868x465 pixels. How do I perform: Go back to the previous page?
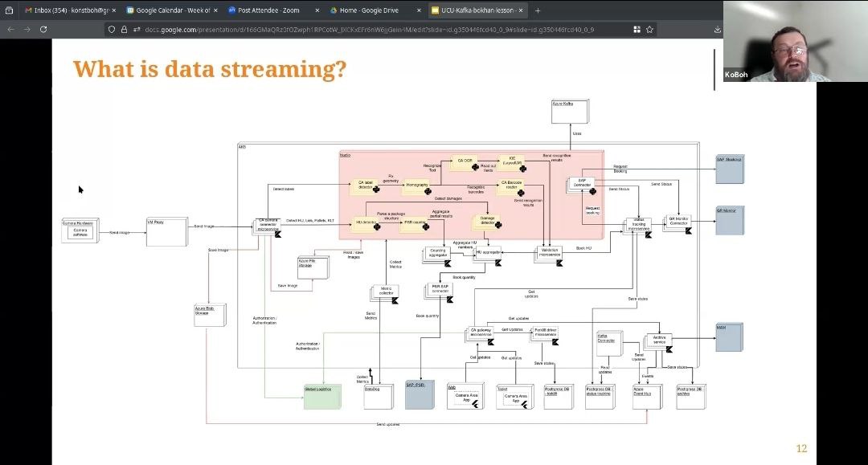(10, 29)
